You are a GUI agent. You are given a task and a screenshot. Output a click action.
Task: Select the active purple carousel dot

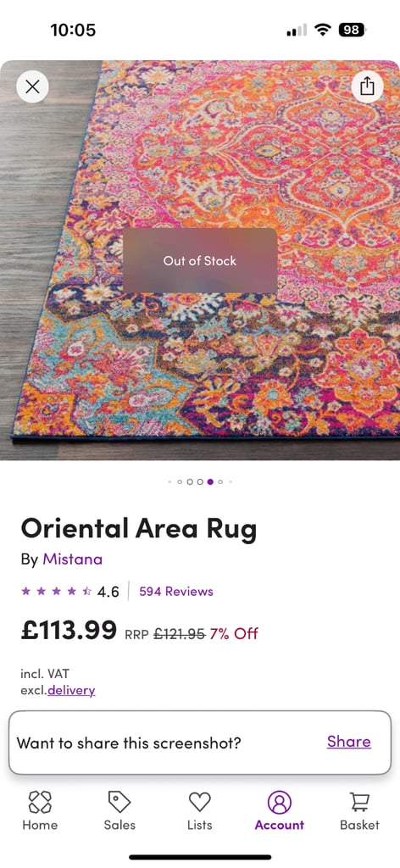[210, 481]
